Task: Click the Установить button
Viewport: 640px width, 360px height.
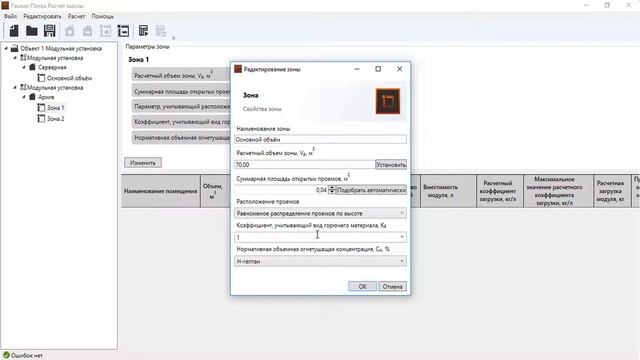Action: 391,164
